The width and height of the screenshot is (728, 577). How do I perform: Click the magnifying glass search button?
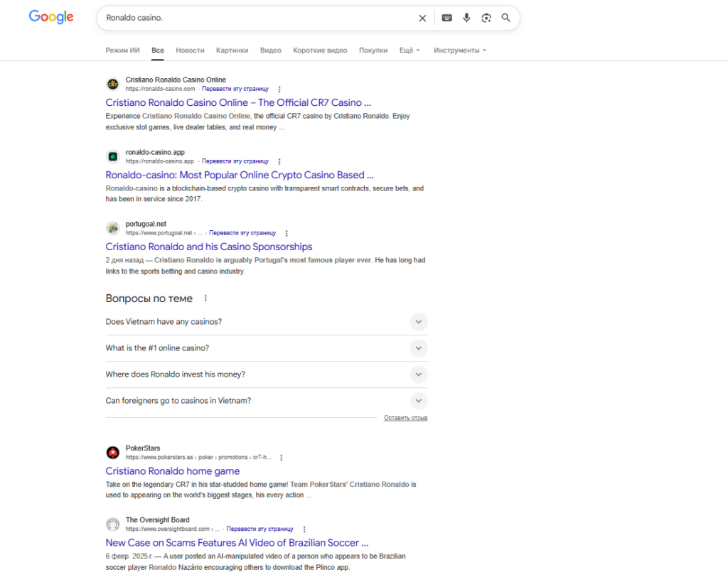pyautogui.click(x=506, y=18)
